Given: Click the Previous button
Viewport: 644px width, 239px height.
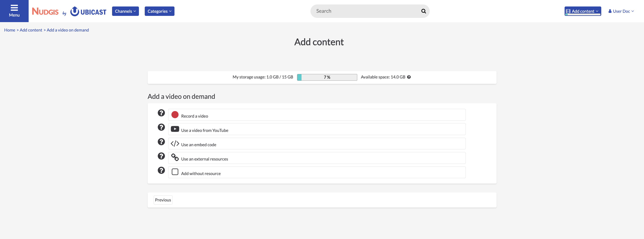Looking at the screenshot, I should [x=163, y=200].
